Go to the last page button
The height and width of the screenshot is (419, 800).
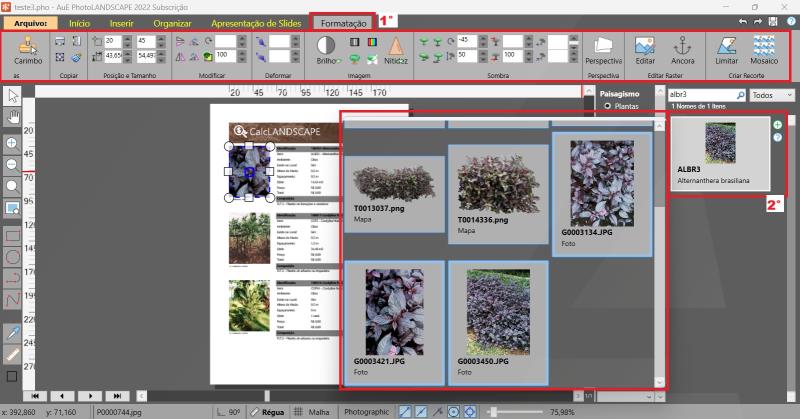117,396
